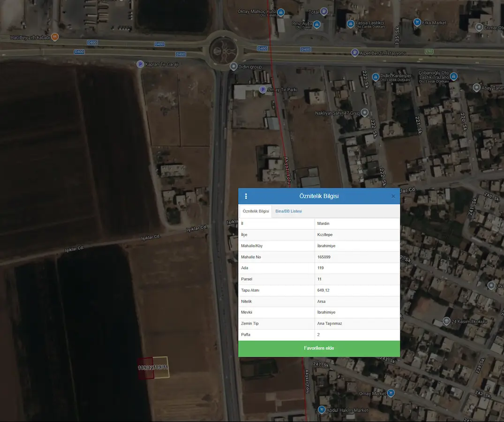Click the Abay Tarım location marker
504x422 pixels.
476,87
